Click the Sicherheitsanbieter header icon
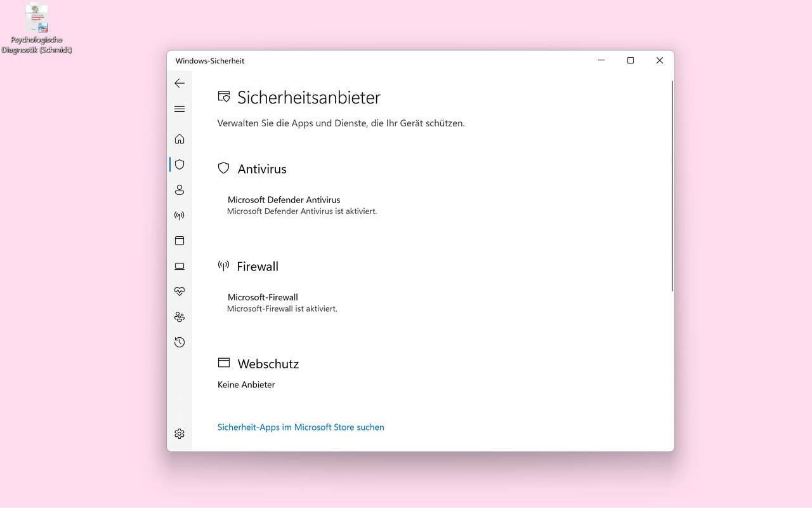Screen dimensions: 812x508 click(x=224, y=97)
